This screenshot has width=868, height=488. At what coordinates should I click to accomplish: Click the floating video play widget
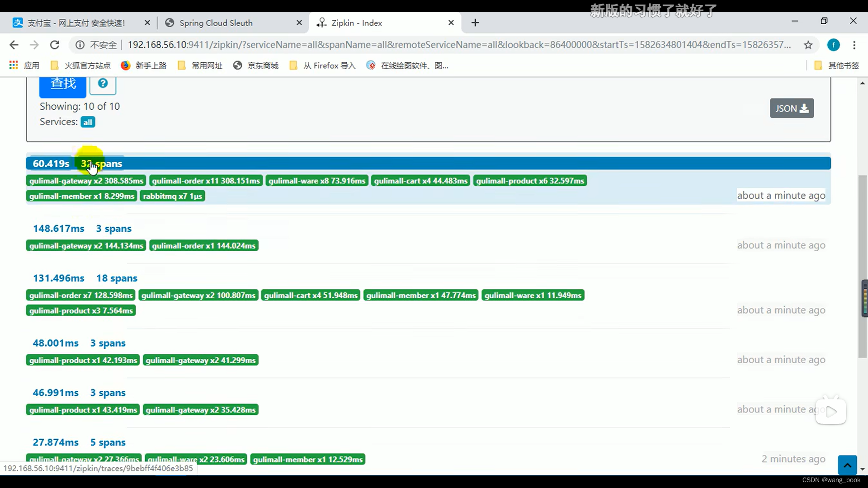click(x=831, y=411)
